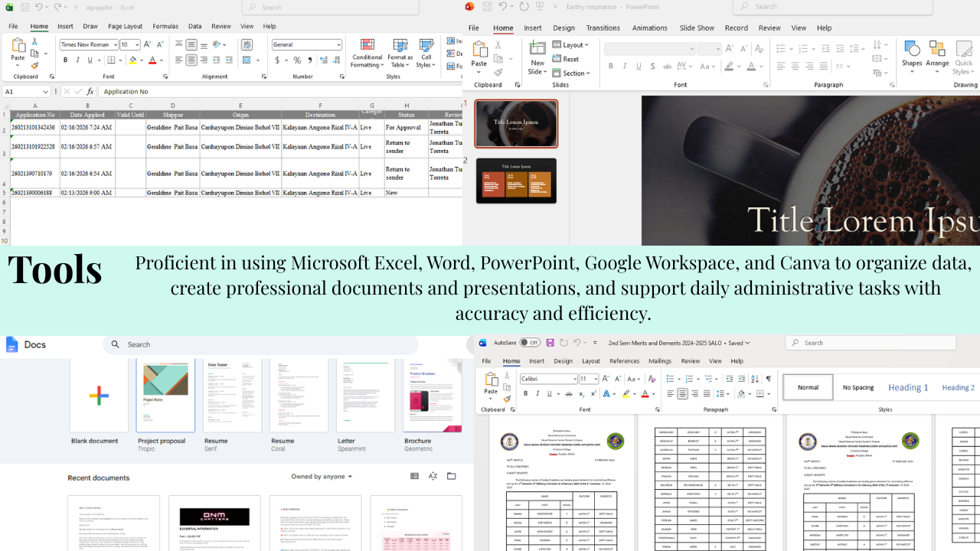Click the Reset slide button in PowerPoint

pos(566,59)
